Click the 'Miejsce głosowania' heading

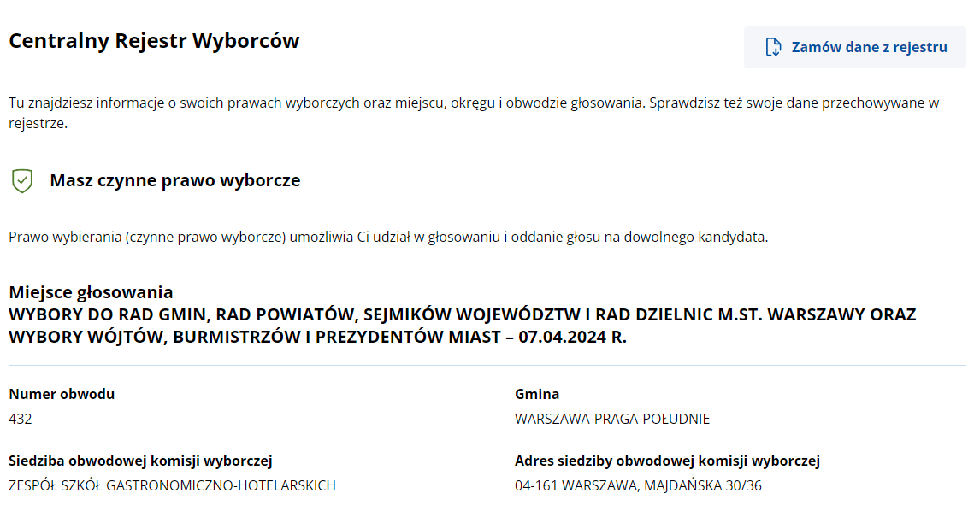point(91,291)
